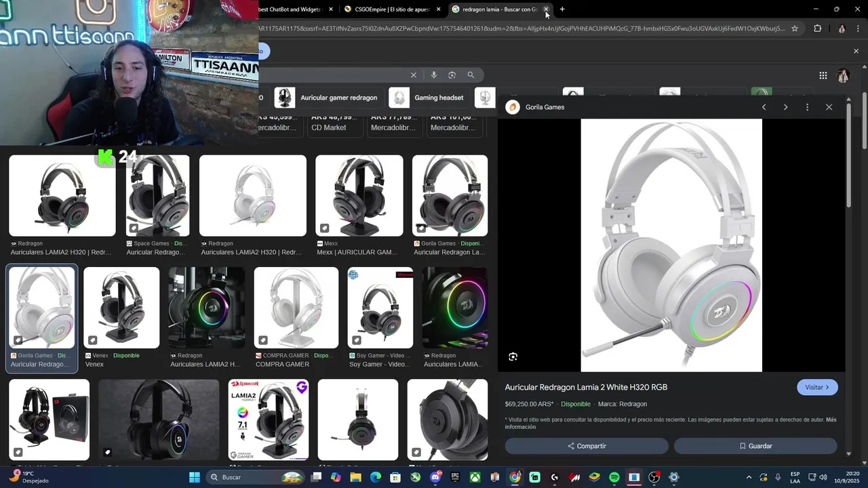Show next image in preview panel
Viewport: 868px width, 488px height.
tap(785, 107)
